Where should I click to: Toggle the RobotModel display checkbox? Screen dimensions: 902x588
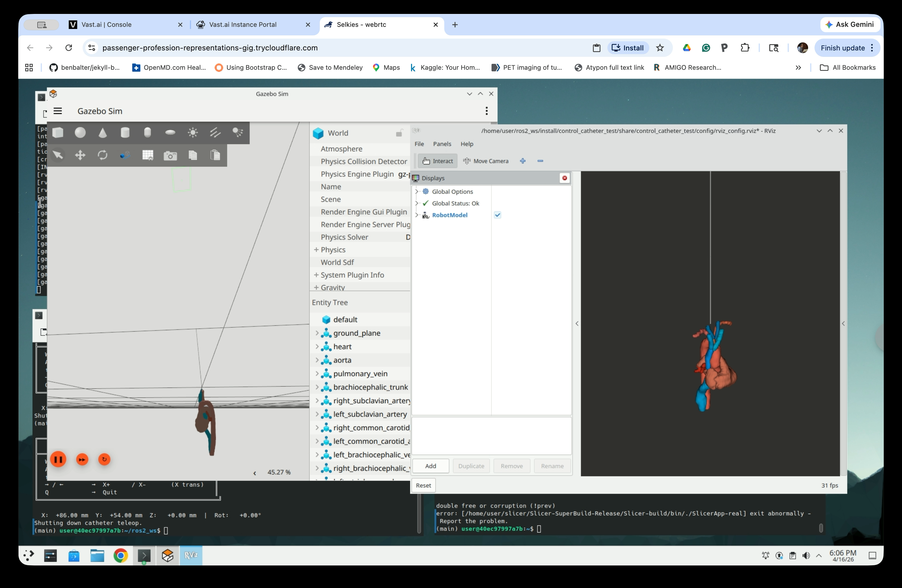(x=498, y=215)
